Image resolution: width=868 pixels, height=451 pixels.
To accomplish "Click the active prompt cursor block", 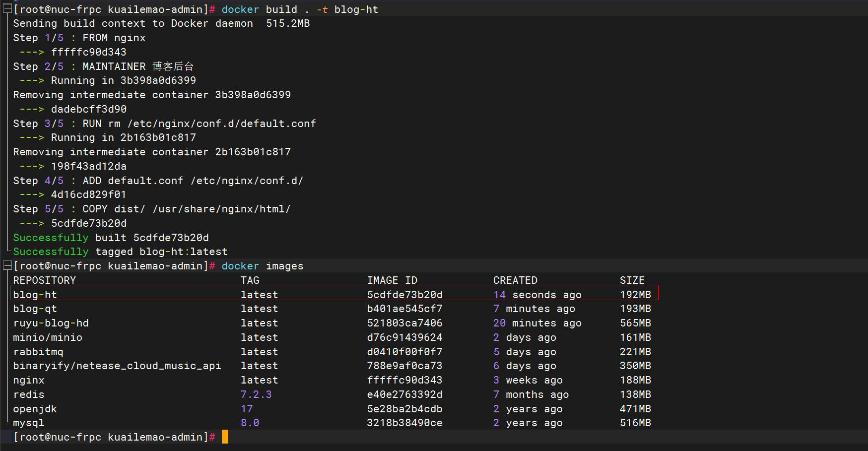I will 225,437.
